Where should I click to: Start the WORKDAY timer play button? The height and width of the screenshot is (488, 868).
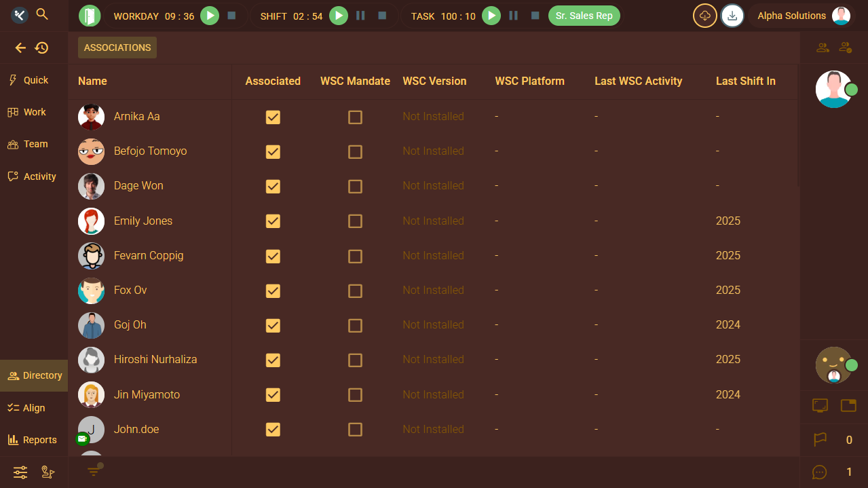210,16
